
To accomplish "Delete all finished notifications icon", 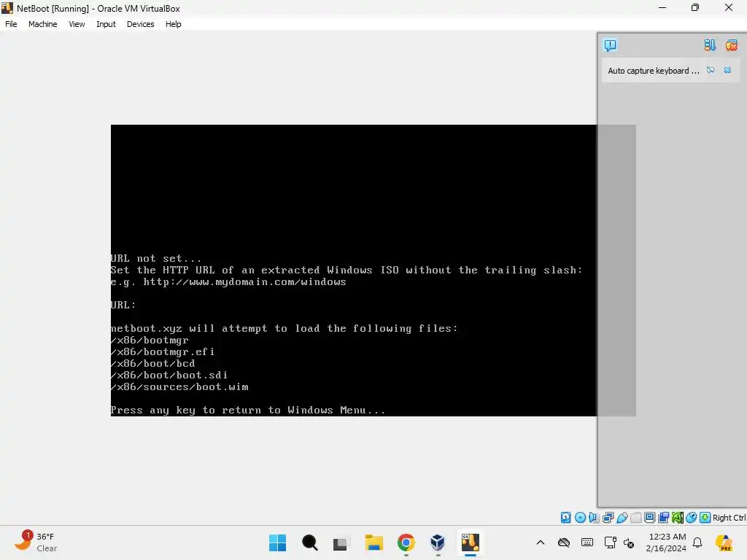I will coord(731,45).
